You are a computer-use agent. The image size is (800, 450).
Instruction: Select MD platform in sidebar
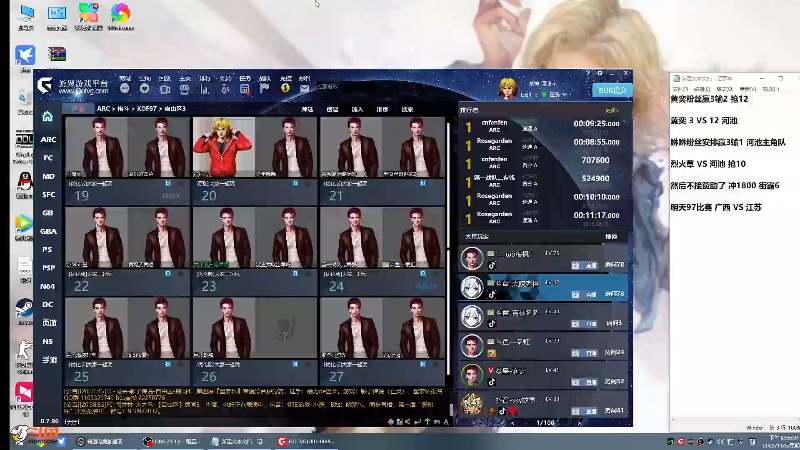(48, 176)
